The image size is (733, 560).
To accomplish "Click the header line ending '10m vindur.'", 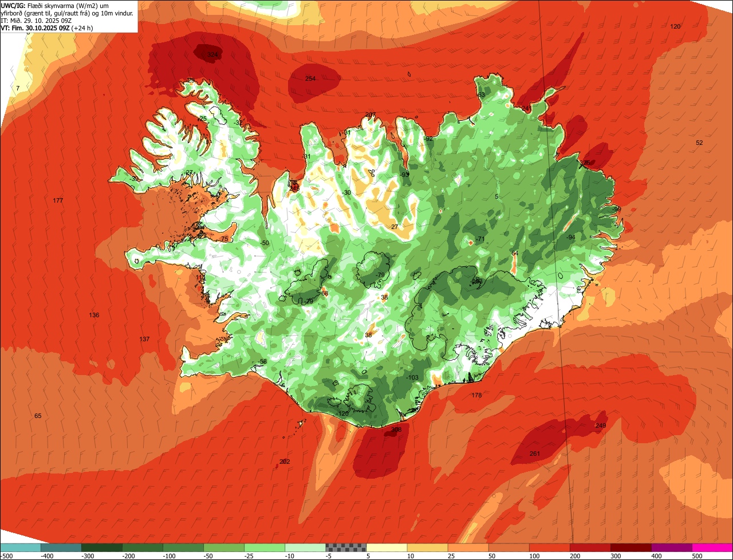I will click(68, 13).
